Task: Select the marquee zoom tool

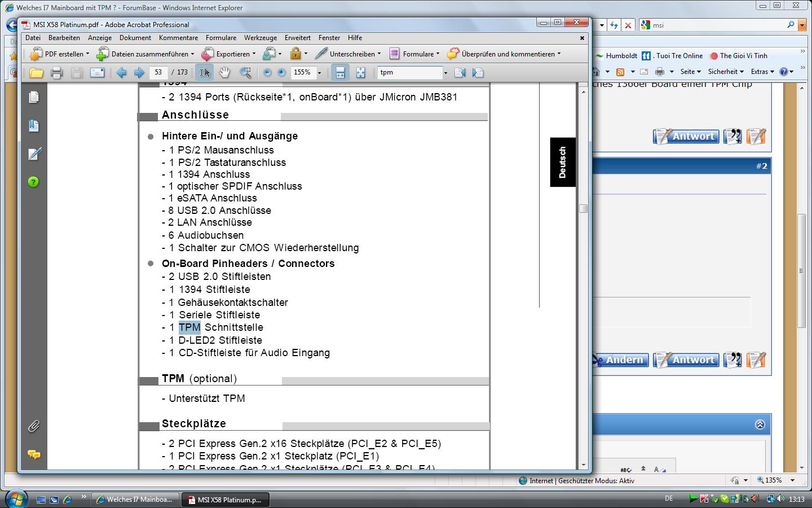Action: (245, 72)
